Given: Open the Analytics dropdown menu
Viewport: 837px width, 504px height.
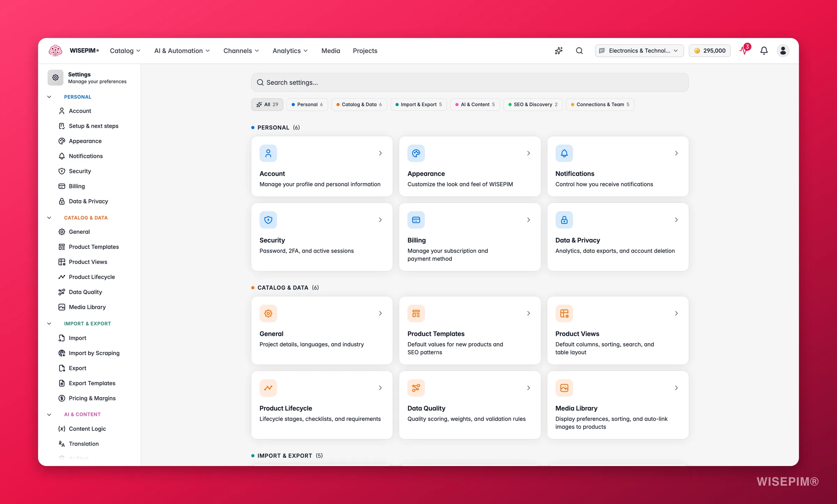Looking at the screenshot, I should tap(290, 51).
